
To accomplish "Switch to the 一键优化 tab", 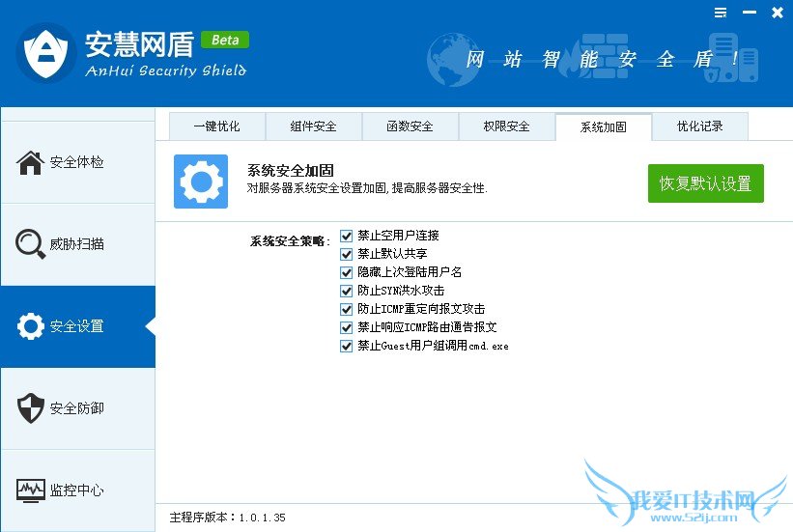I will pos(217,126).
